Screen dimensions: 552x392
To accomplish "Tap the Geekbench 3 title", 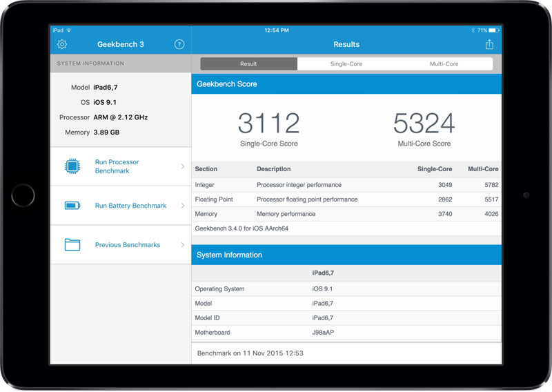I will pyautogui.click(x=120, y=44).
